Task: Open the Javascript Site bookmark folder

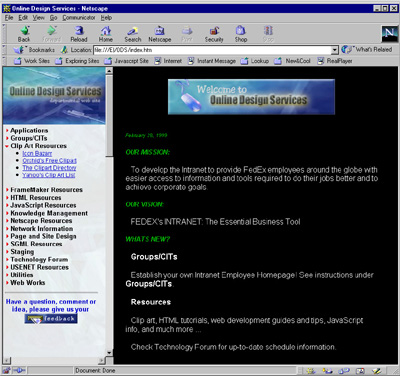Action: tap(126, 61)
